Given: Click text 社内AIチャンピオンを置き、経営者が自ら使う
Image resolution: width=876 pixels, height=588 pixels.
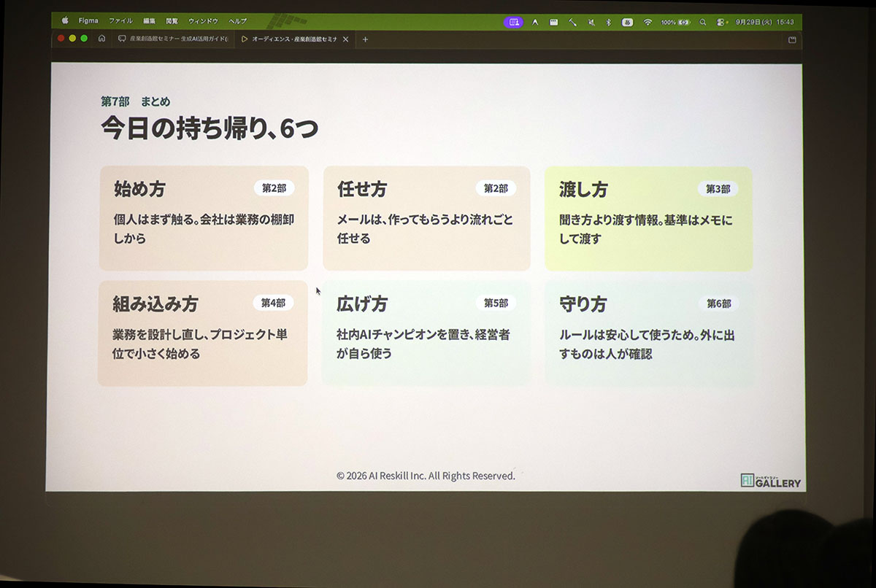Looking at the screenshot, I should click(423, 344).
